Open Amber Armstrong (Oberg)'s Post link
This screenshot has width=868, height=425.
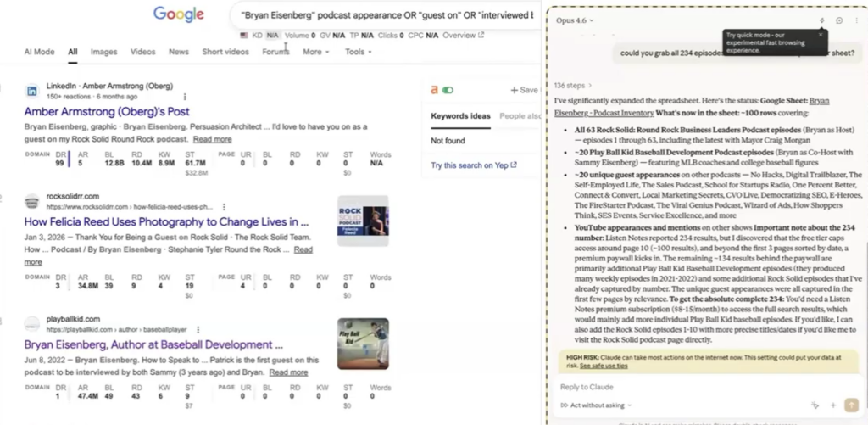pos(106,111)
